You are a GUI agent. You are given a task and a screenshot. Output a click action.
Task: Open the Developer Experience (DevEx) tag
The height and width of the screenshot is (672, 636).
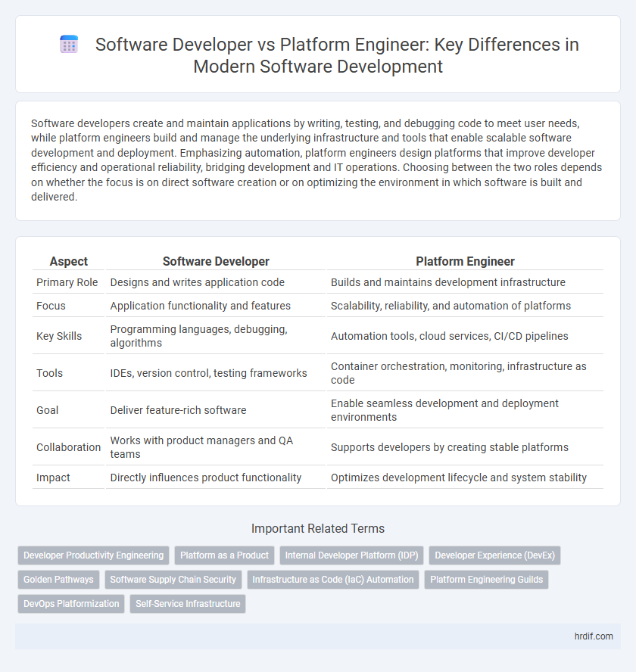pyautogui.click(x=495, y=555)
